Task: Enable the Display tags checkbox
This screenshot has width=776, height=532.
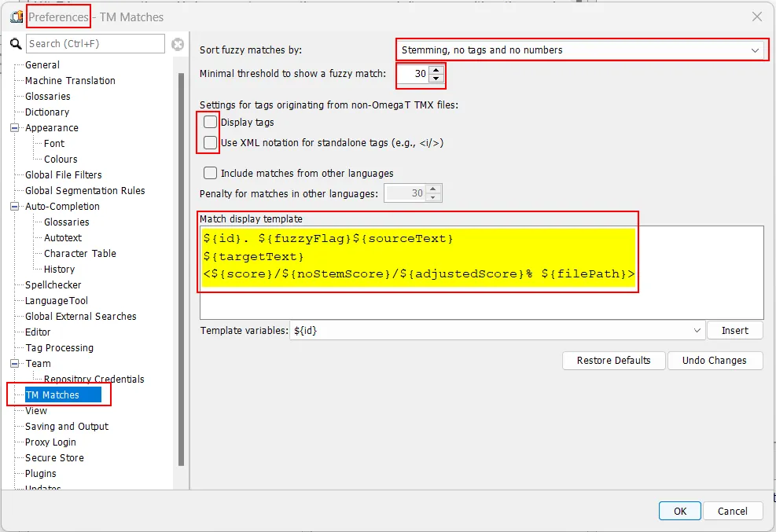Action: click(x=211, y=123)
